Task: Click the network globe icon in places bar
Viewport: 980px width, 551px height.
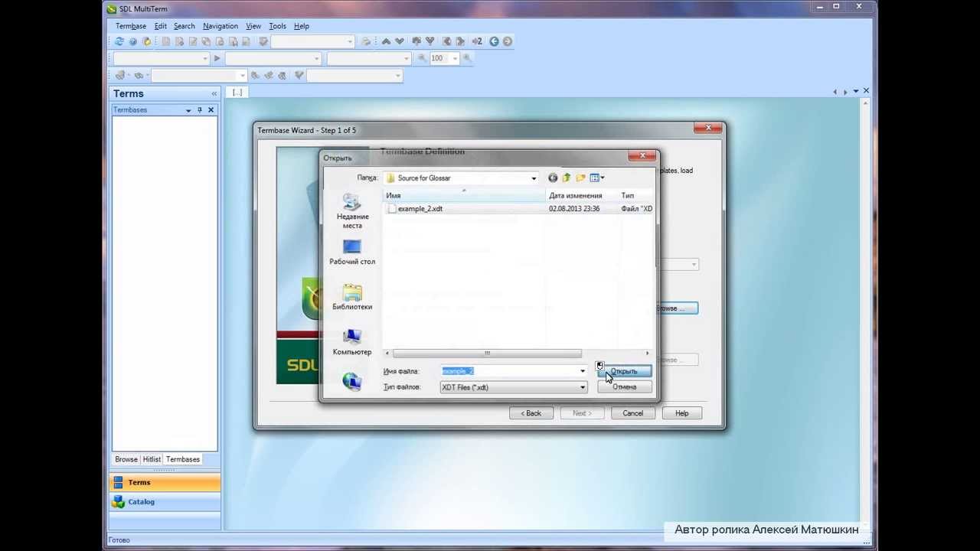Action: point(352,381)
